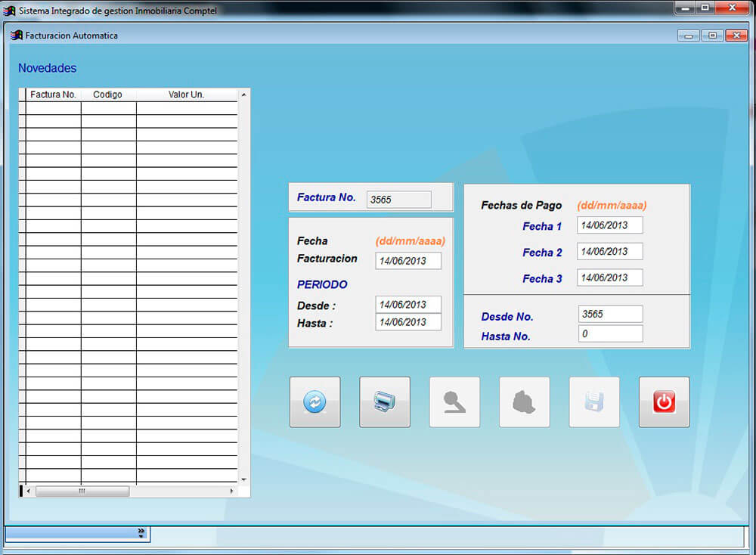Click the blue refresh arrows button

[314, 402]
